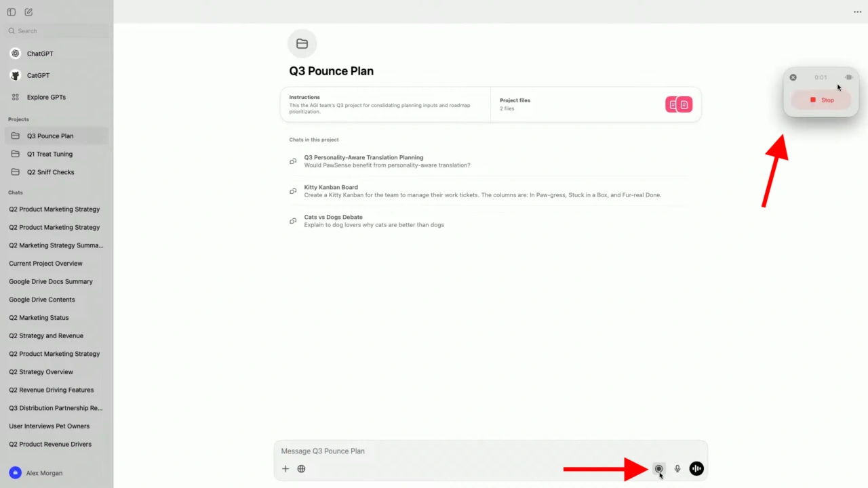
Task: Open CatGPT from the sidebar
Action: pos(38,75)
